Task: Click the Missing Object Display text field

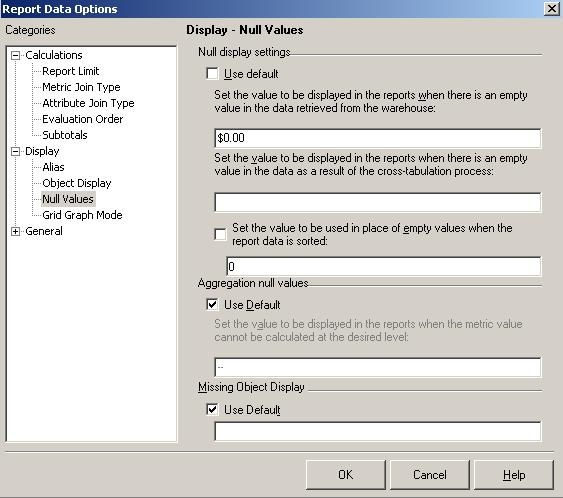Action: click(x=377, y=431)
